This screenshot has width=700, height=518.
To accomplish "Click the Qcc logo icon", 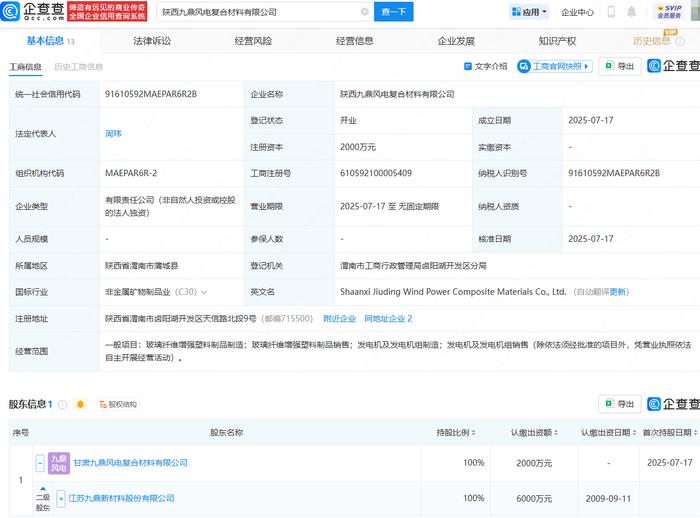I will point(10,11).
